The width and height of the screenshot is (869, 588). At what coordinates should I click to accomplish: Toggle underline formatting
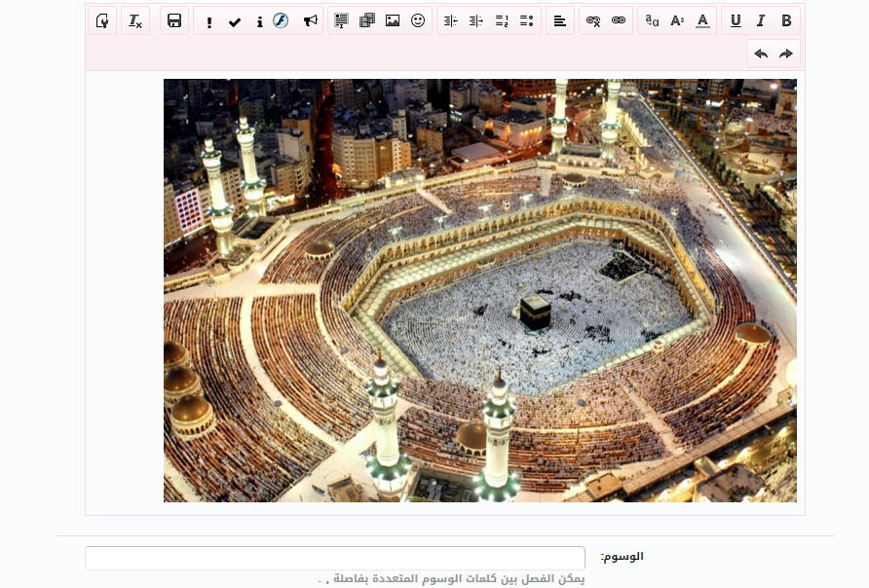tap(736, 21)
